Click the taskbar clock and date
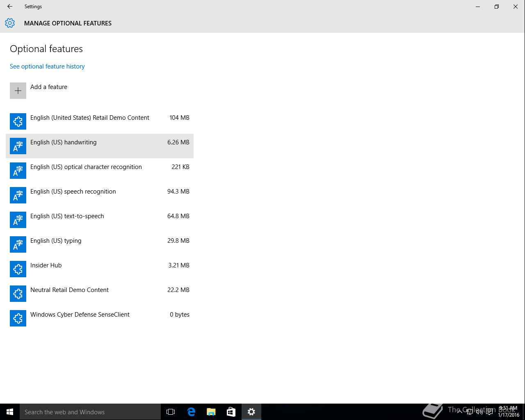Image resolution: width=525 pixels, height=420 pixels. (x=509, y=412)
